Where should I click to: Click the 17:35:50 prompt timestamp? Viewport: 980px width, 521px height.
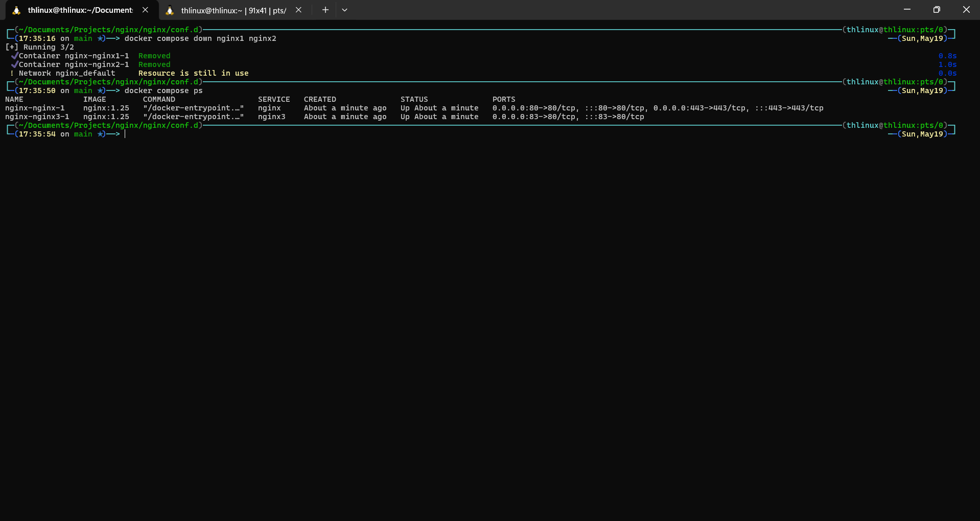click(x=37, y=90)
